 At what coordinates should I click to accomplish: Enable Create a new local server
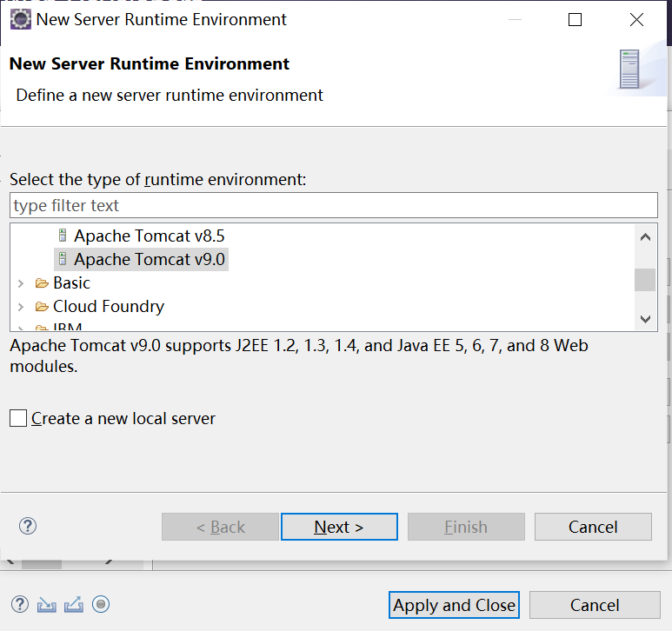click(x=18, y=419)
